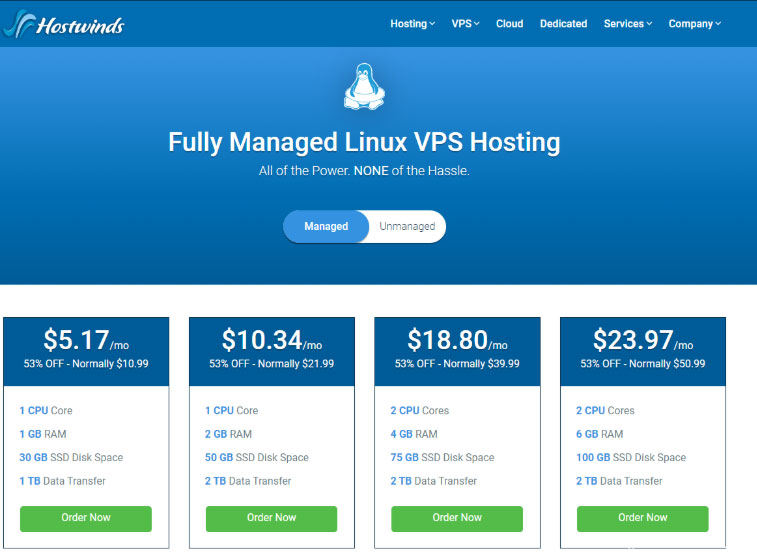Order Now for the $18.80 plan
757x557 pixels.
click(457, 518)
